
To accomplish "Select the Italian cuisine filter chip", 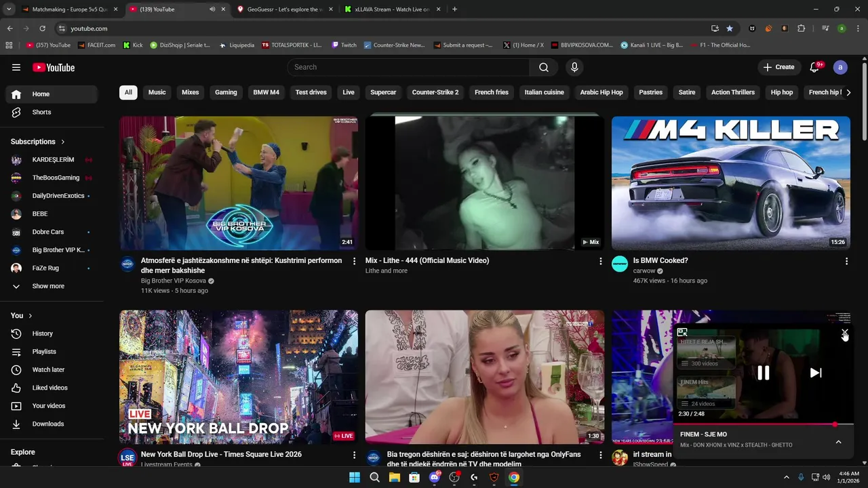I will point(544,92).
